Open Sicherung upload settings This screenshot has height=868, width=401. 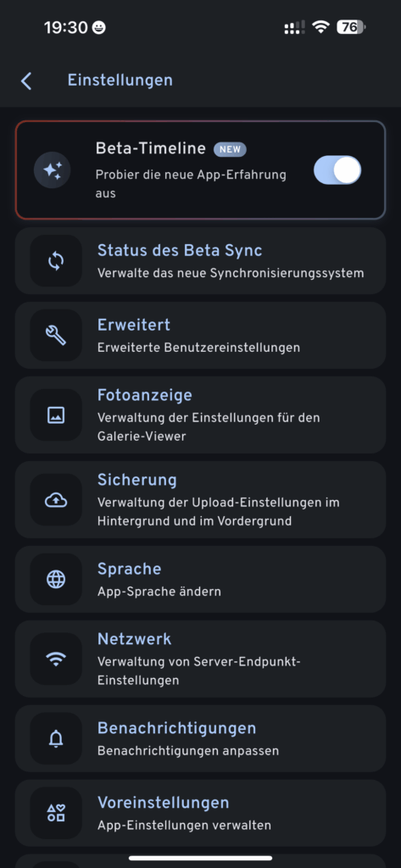[200, 500]
